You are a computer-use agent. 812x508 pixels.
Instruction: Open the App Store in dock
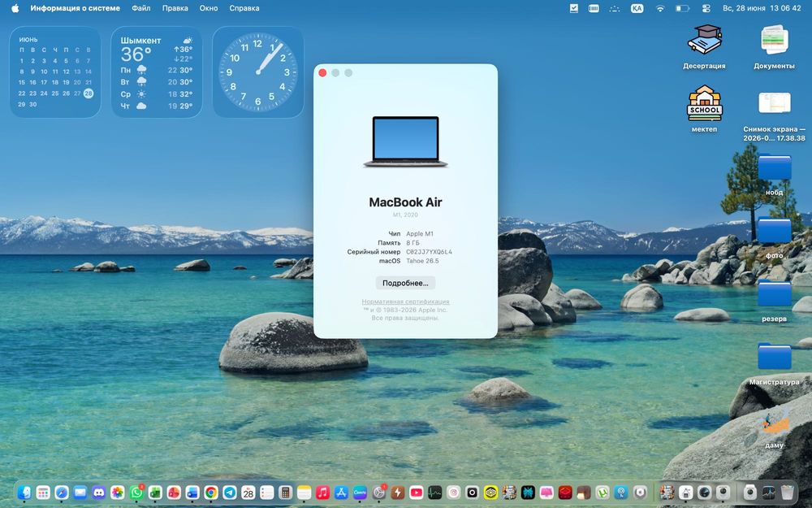341,492
